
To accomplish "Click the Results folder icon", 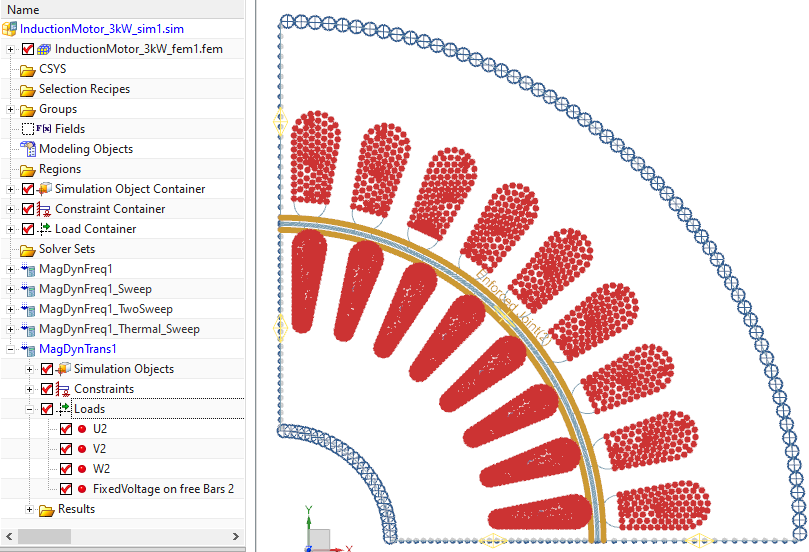I will point(46,509).
